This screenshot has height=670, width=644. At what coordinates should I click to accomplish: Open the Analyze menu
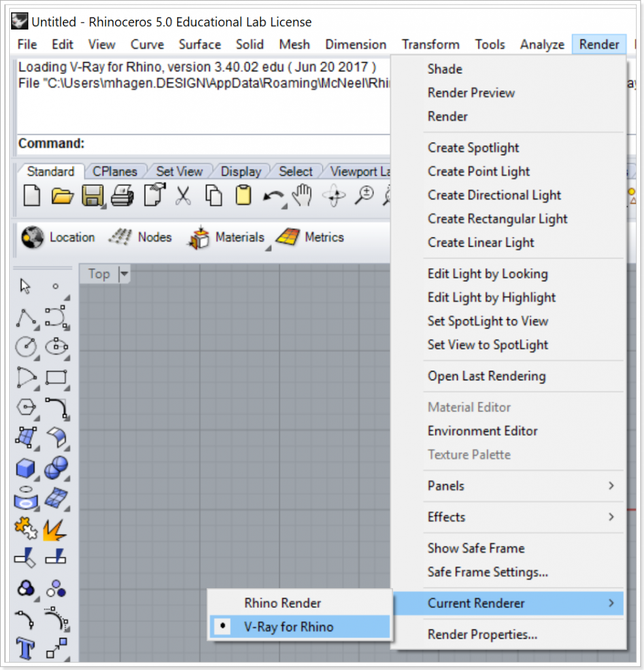[x=542, y=44]
